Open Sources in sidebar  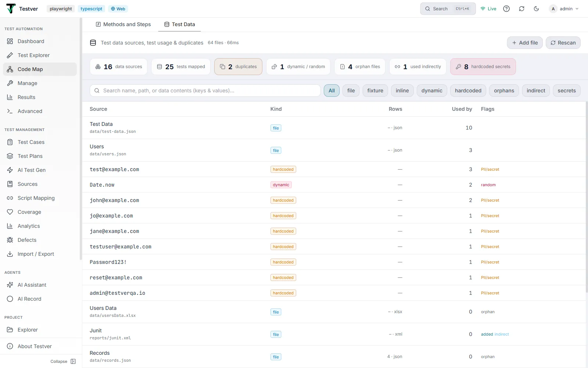pyautogui.click(x=40, y=184)
